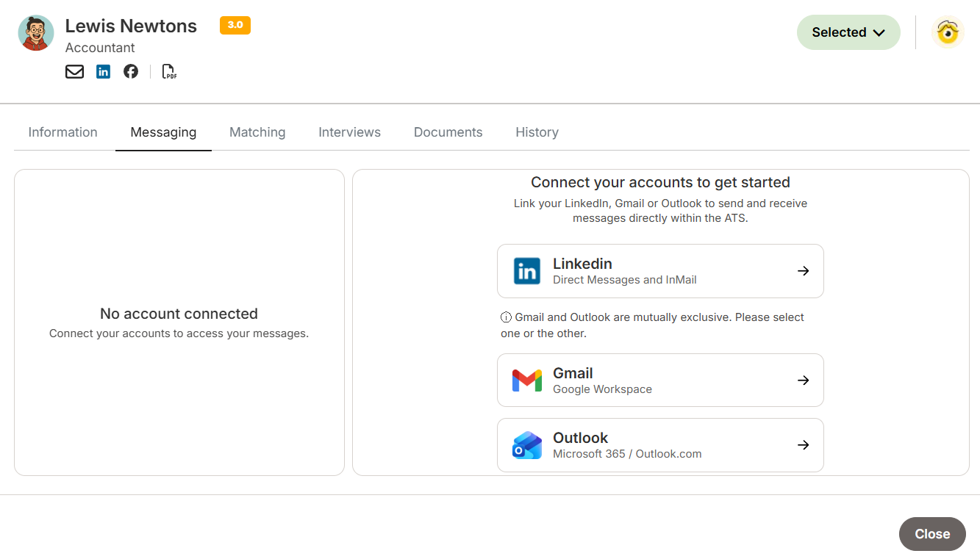Screen dimensions: 980x559
Task: Click the arrow on the Linkedin card
Action: pos(804,271)
